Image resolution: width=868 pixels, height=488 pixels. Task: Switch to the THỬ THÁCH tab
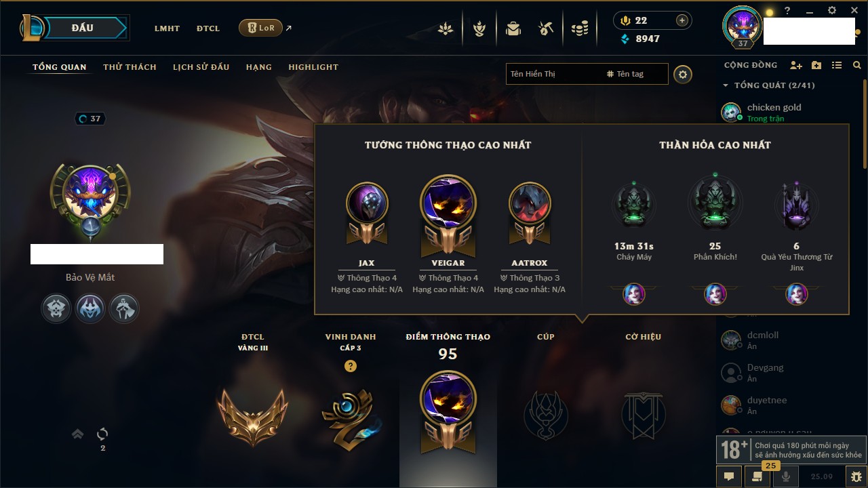(130, 67)
